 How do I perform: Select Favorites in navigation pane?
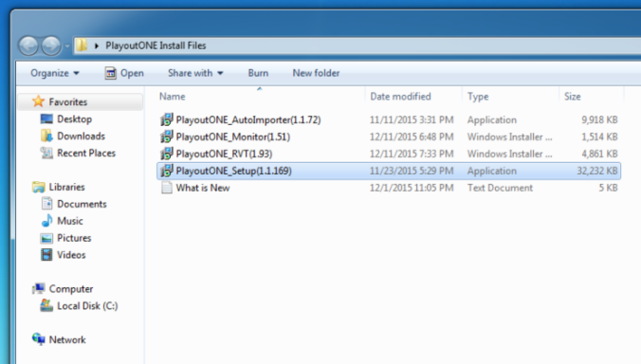pyautogui.click(x=68, y=101)
